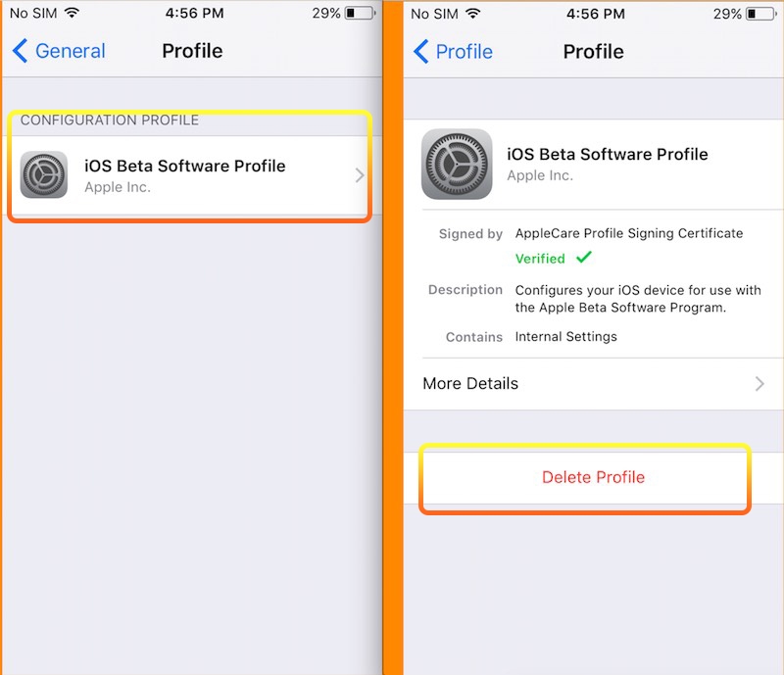
Task: Click the green verified checkmark
Action: (x=584, y=257)
